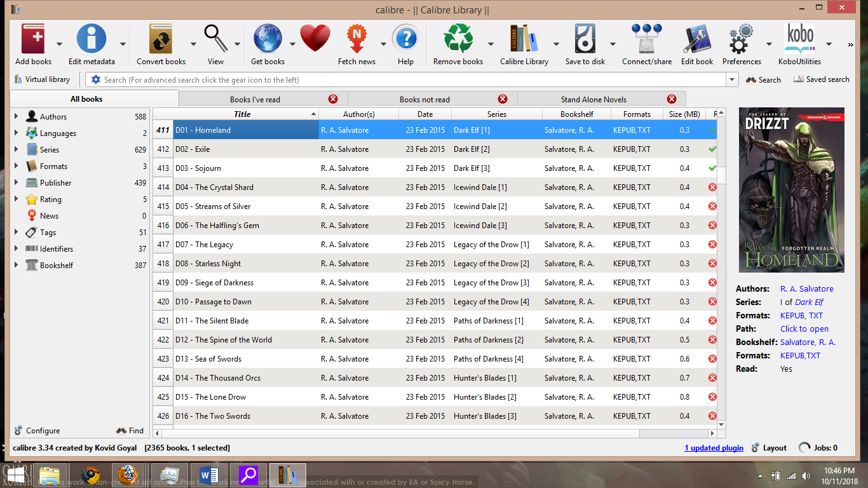Sort by the Size (MB) column header

(x=684, y=114)
